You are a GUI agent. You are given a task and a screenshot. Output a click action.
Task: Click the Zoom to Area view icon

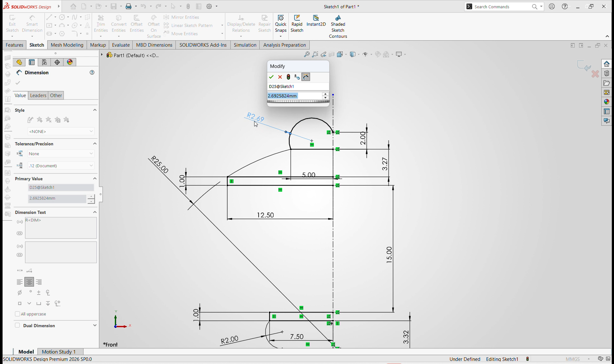(315, 54)
